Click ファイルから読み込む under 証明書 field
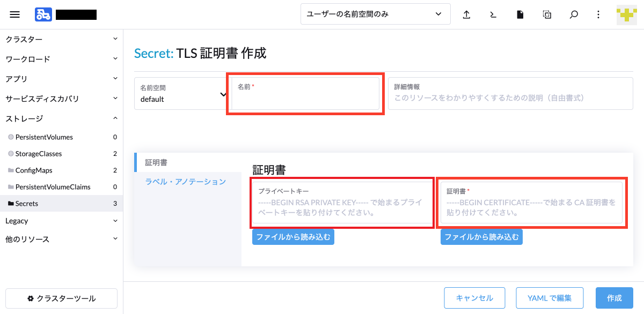Image resolution: width=644 pixels, height=314 pixels. (481, 237)
